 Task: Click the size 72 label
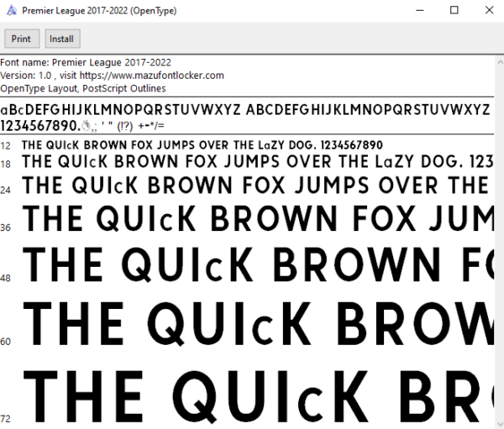click(6, 419)
